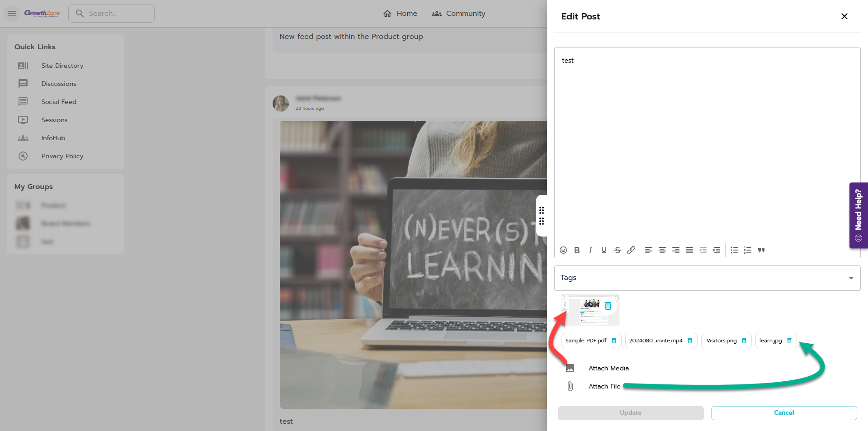Increase indent with indent icon
Image resolution: width=868 pixels, height=431 pixels.
[x=717, y=250]
